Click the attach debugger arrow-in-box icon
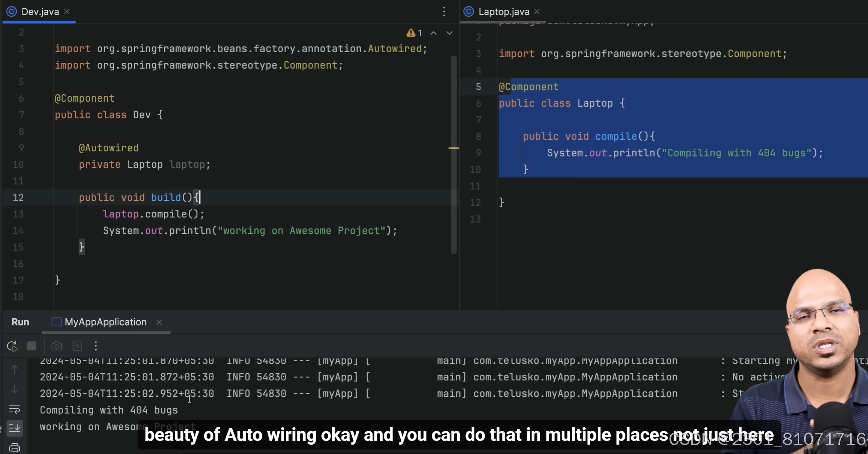The width and height of the screenshot is (868, 454). tap(77, 346)
